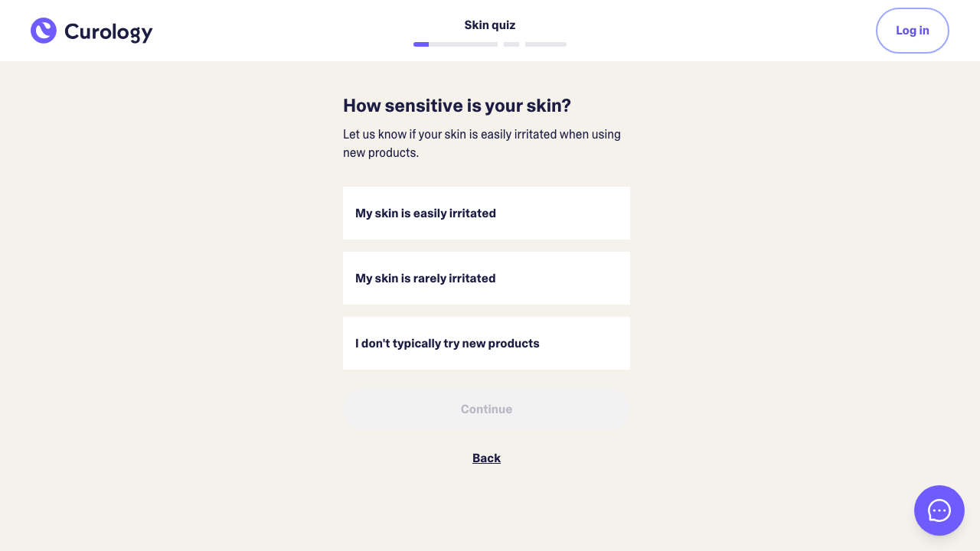Click the gray remainder of first progress segment
The image size is (980, 551).
[463, 44]
